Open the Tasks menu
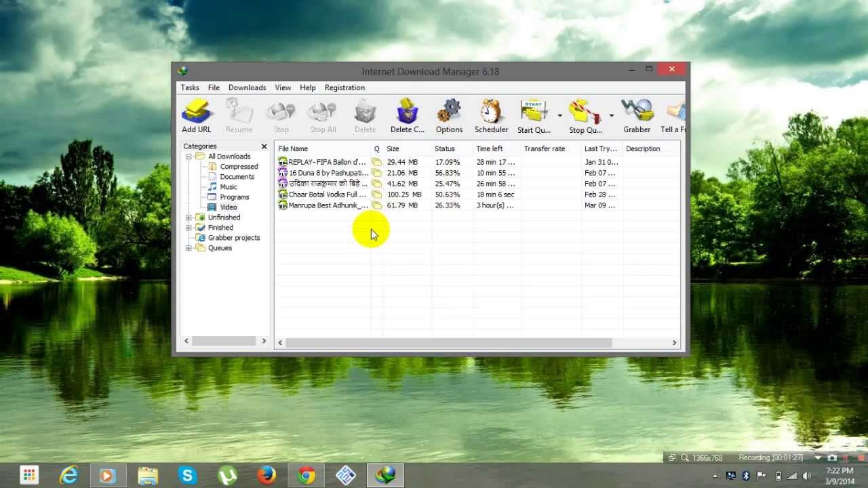This screenshot has width=868, height=488. [190, 87]
